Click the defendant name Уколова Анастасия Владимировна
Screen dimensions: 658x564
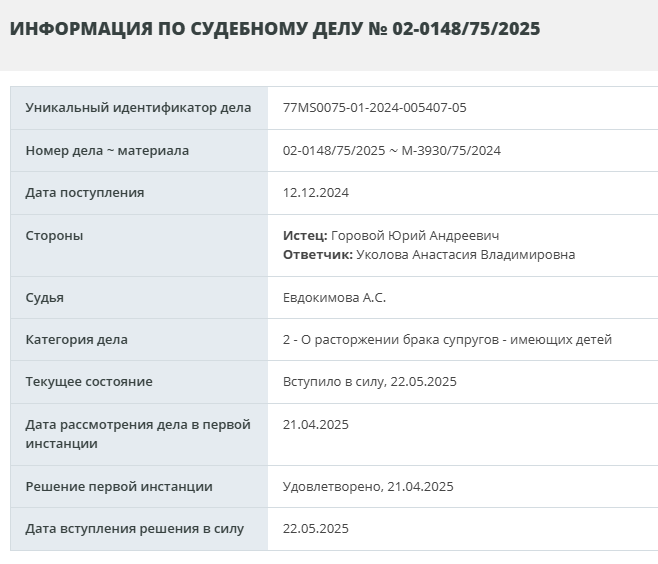coord(466,255)
